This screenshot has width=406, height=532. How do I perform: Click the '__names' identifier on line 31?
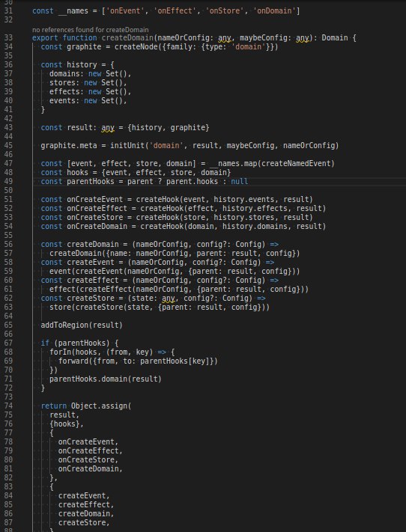[x=73, y=11]
